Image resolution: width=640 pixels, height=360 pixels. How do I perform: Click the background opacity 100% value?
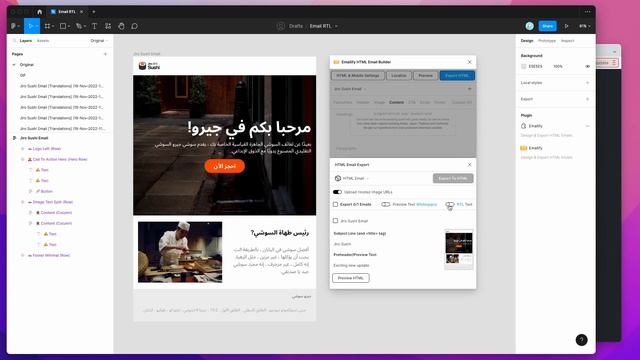coord(558,66)
